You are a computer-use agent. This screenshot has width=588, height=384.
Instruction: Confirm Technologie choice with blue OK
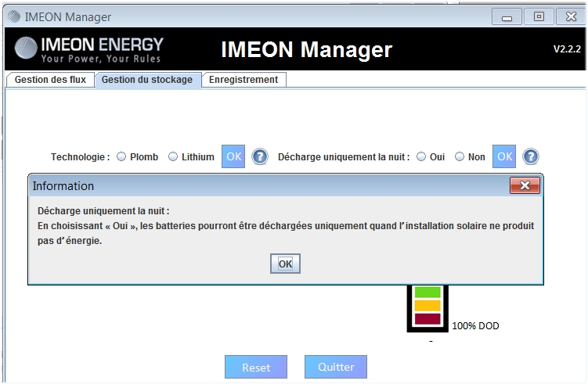coord(233,156)
